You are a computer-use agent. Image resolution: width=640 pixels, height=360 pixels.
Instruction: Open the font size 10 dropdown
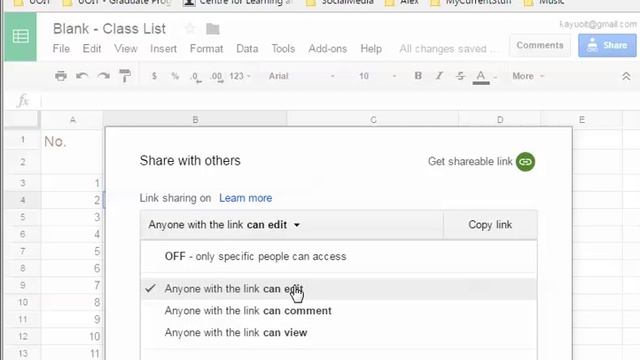pyautogui.click(x=378, y=76)
